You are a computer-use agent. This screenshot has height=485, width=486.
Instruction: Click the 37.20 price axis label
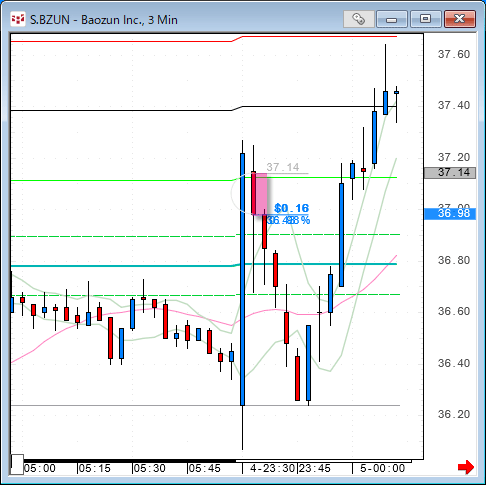coord(454,157)
